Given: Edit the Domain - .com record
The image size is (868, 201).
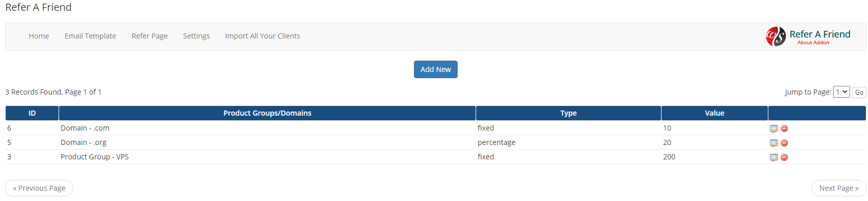Looking at the screenshot, I should click(773, 129).
